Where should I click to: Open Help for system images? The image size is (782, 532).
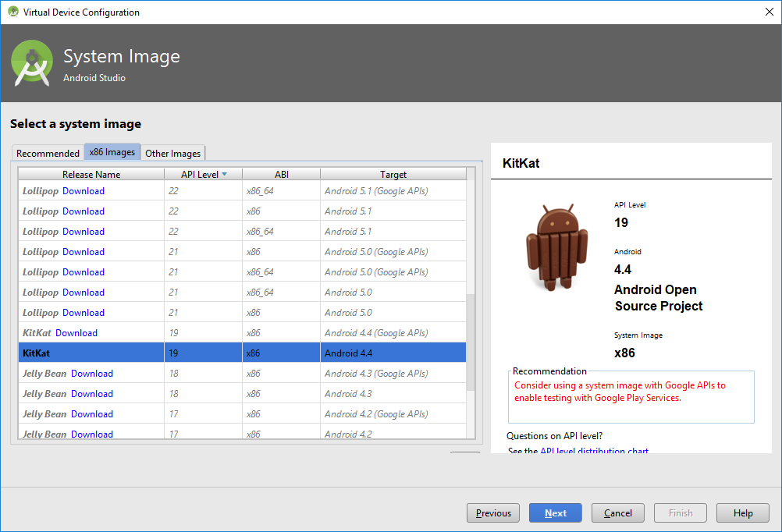point(743,513)
